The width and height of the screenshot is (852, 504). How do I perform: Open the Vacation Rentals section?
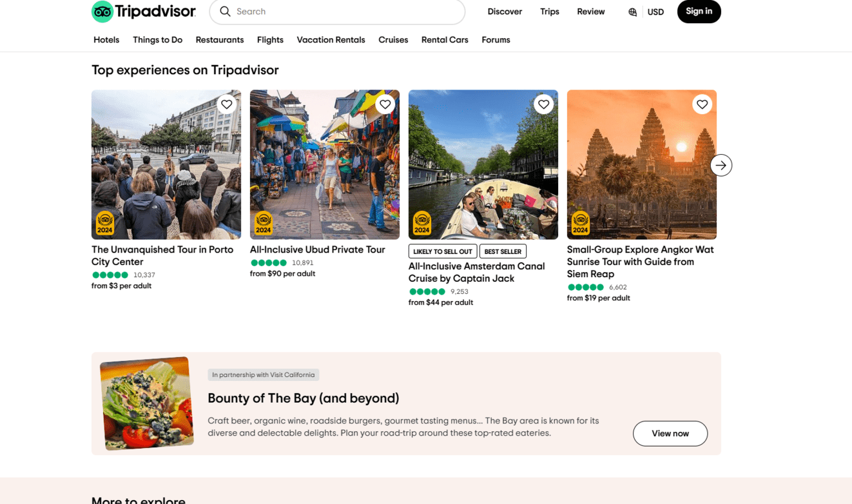pos(331,40)
